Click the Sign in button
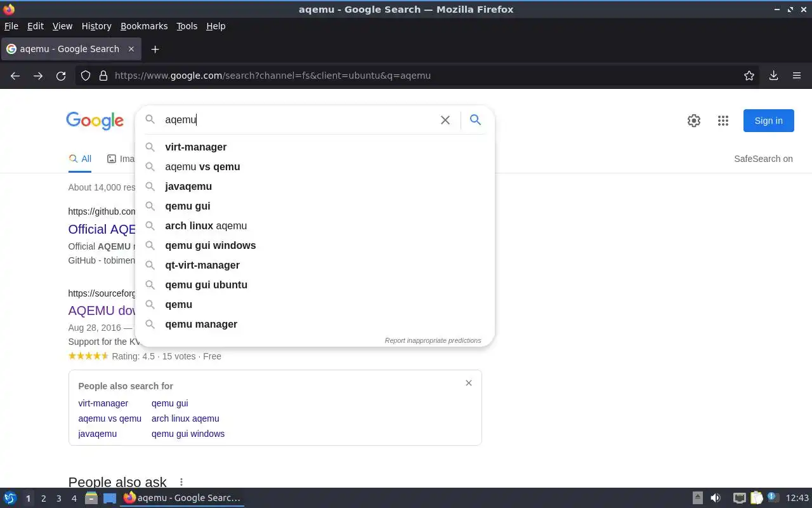The width and height of the screenshot is (812, 508). [768, 121]
